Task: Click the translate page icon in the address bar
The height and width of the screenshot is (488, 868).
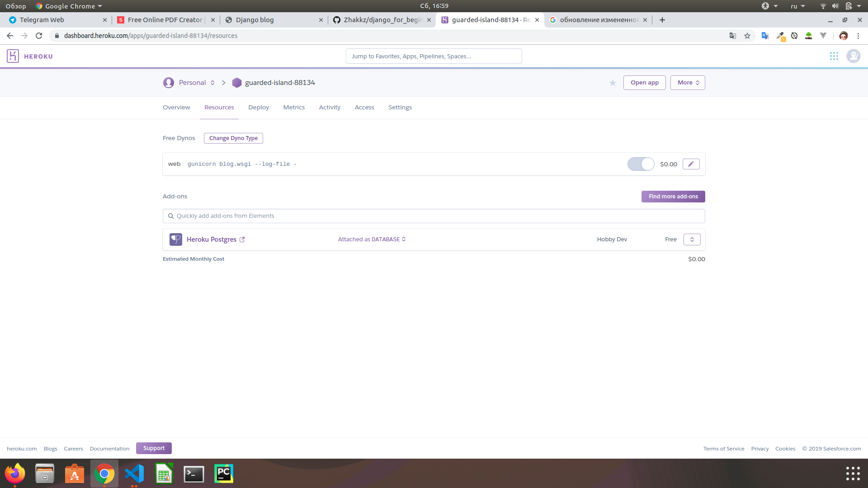Action: [x=733, y=36]
